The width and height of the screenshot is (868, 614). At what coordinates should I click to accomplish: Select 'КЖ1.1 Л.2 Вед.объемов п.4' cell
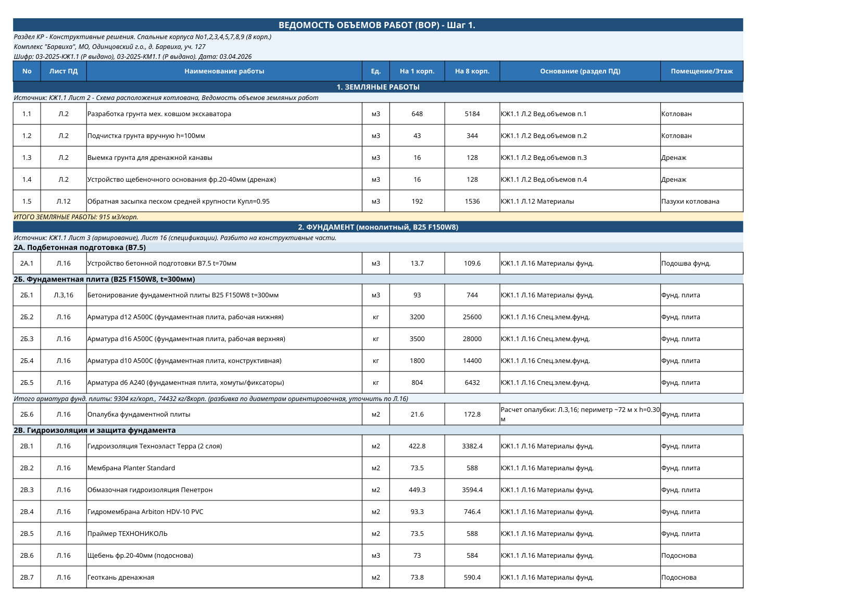(x=580, y=179)
